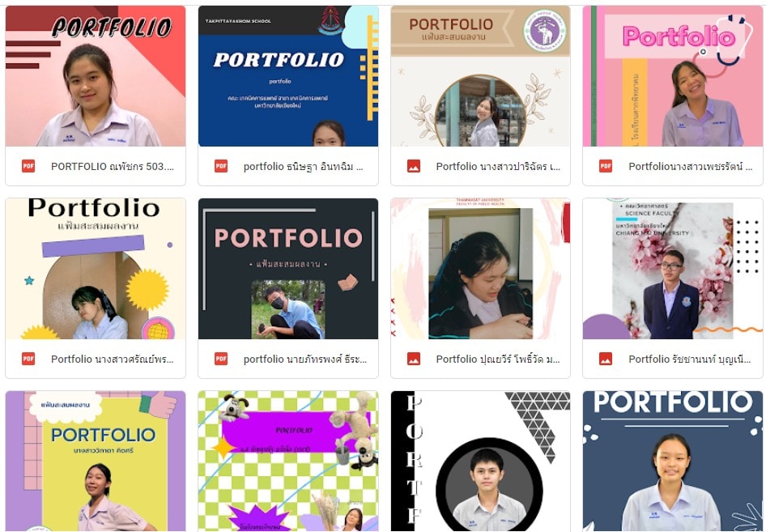The height and width of the screenshot is (532, 766).
Task: Click image icon beside Portfolio นางสาวปาริฉัตร
Action: [413, 166]
